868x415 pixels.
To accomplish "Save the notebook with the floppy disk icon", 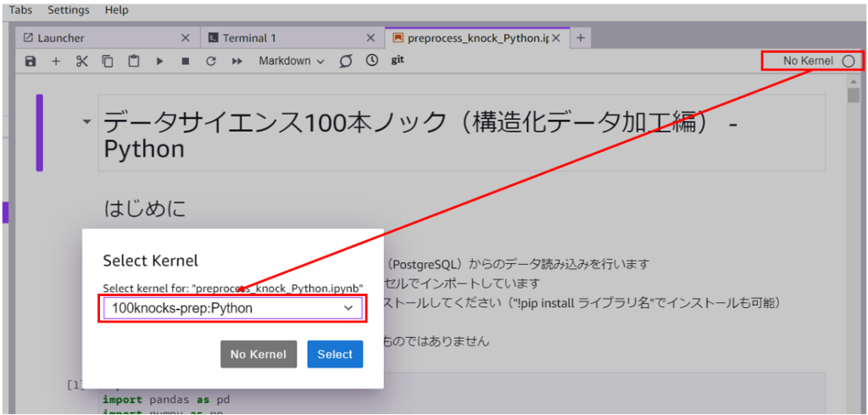I will coord(31,61).
